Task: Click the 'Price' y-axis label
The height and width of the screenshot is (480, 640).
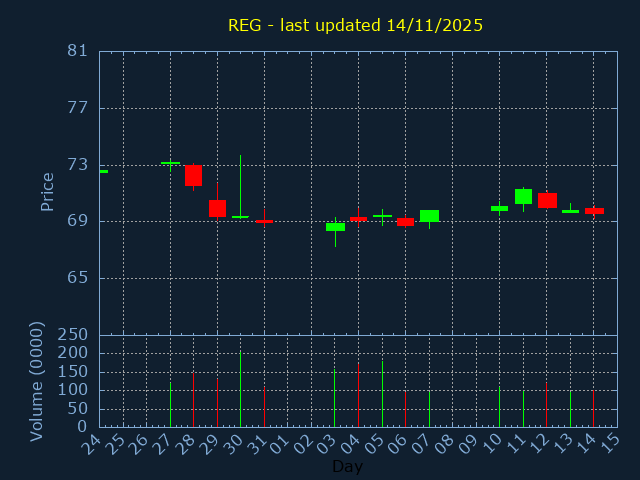Action: coord(47,191)
